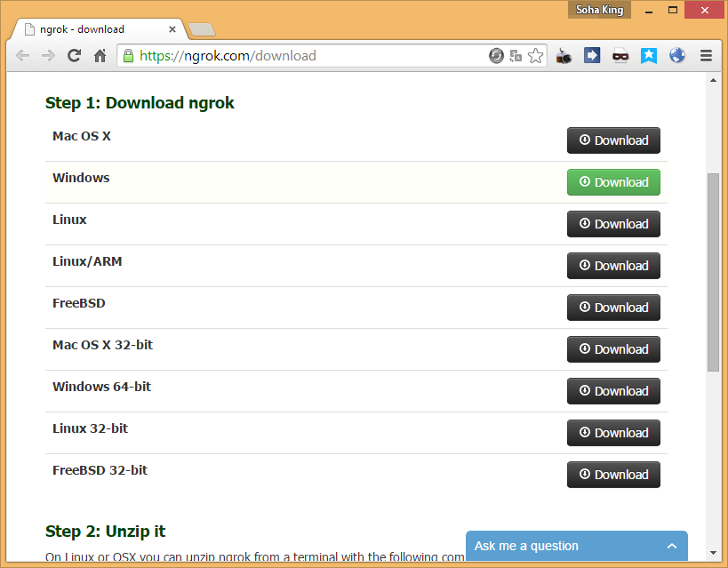This screenshot has width=728, height=568.
Task: Open a new browser tab
Action: pyautogui.click(x=202, y=29)
